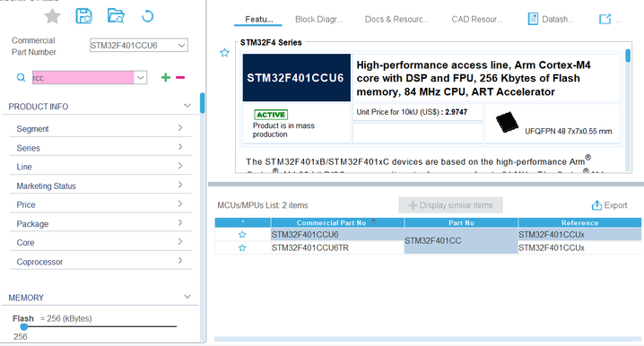This screenshot has height=346, width=644.
Task: Add a search filter with green plus
Action: click(166, 77)
